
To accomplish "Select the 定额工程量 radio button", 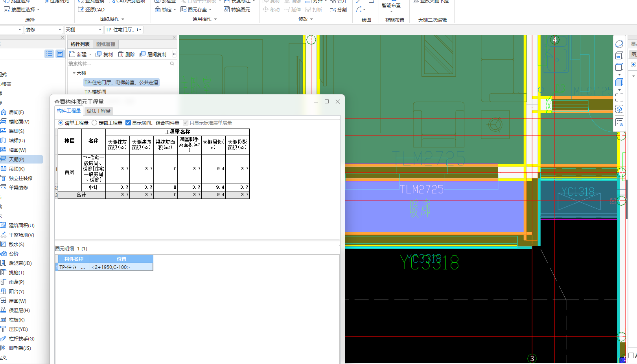I will pos(94,123).
